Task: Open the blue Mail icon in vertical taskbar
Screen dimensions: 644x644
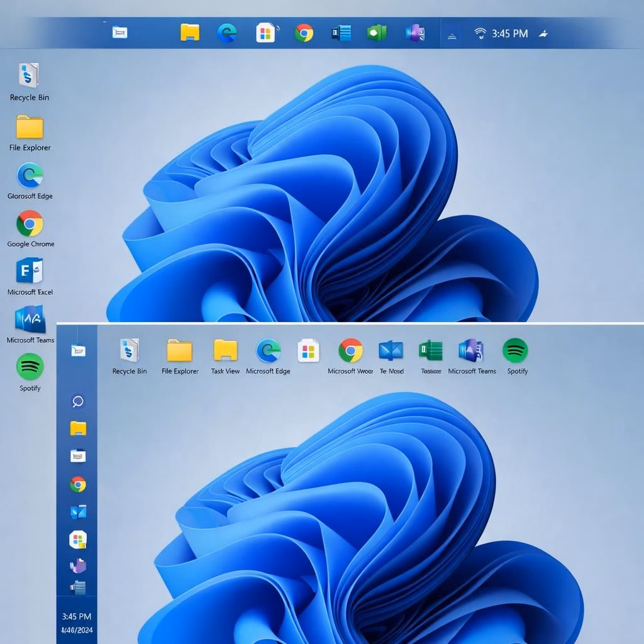Action: 79,512
